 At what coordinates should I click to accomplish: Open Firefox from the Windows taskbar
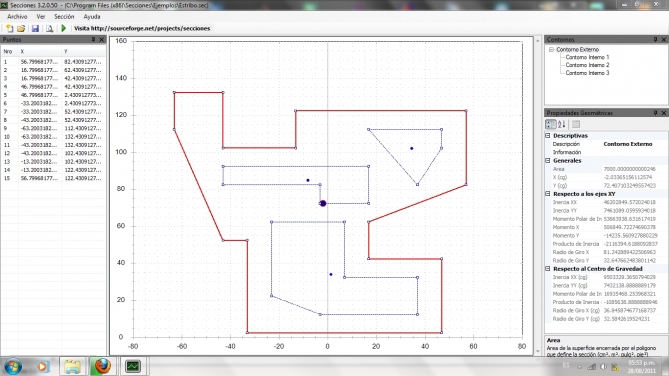pyautogui.click(x=102, y=366)
